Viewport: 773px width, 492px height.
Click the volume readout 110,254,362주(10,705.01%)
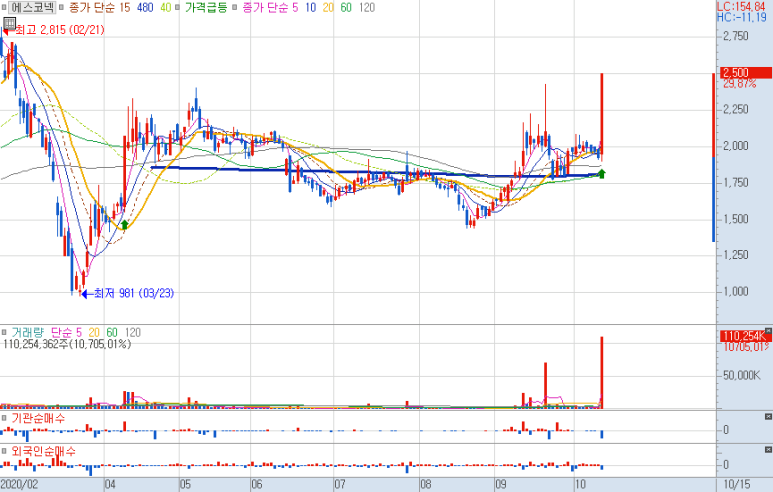tap(67, 344)
